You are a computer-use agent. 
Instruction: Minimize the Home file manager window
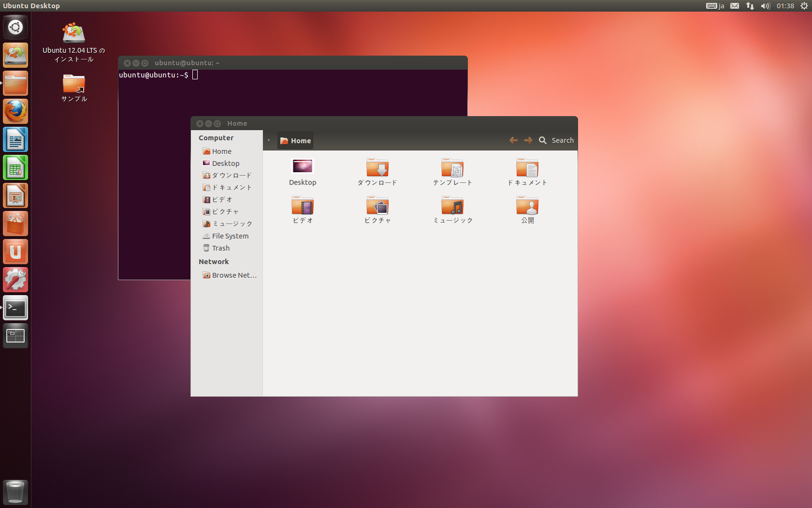click(x=208, y=124)
